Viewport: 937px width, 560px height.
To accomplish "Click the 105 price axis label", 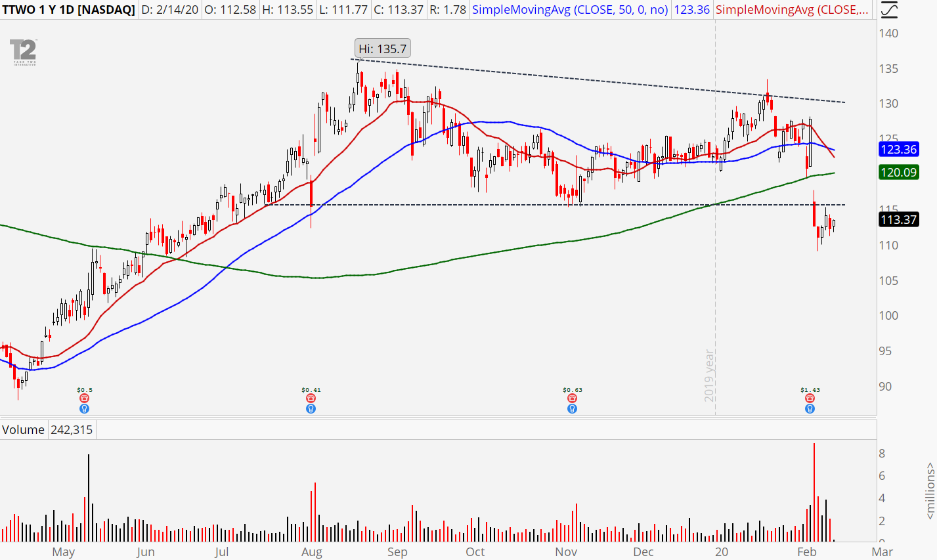I will click(x=888, y=281).
